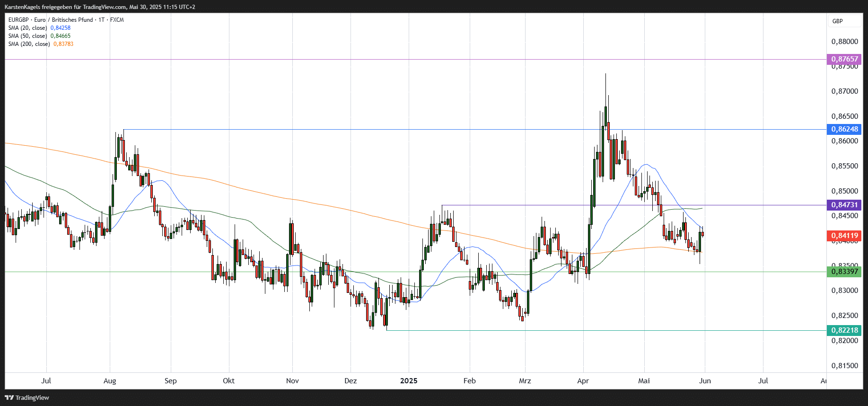868x406 pixels.
Task: Click the 0,81500 price axis tick
Action: point(844,366)
